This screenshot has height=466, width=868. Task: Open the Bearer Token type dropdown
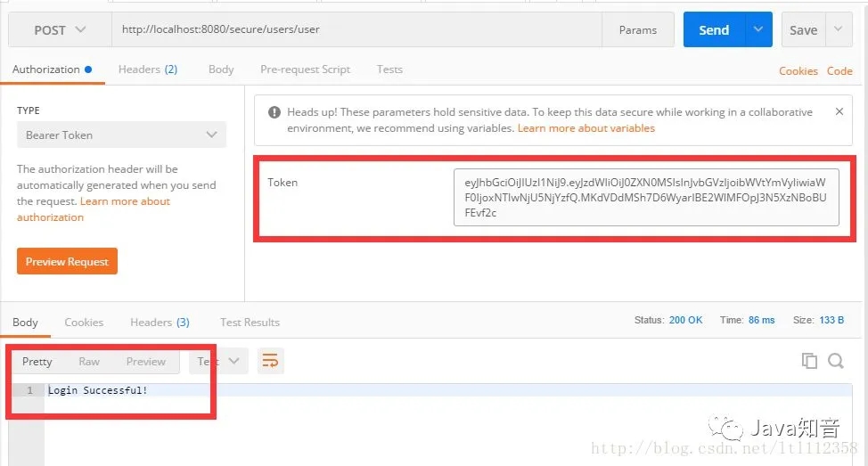121,135
